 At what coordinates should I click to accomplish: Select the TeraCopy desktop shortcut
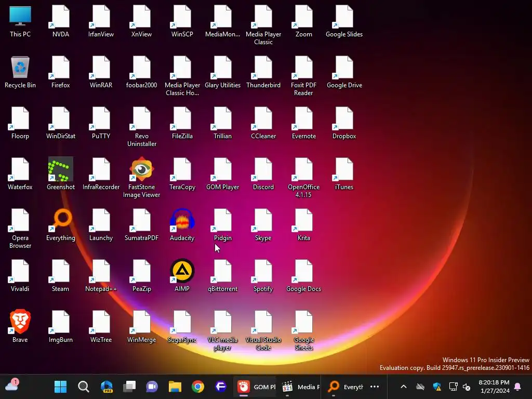(x=182, y=174)
